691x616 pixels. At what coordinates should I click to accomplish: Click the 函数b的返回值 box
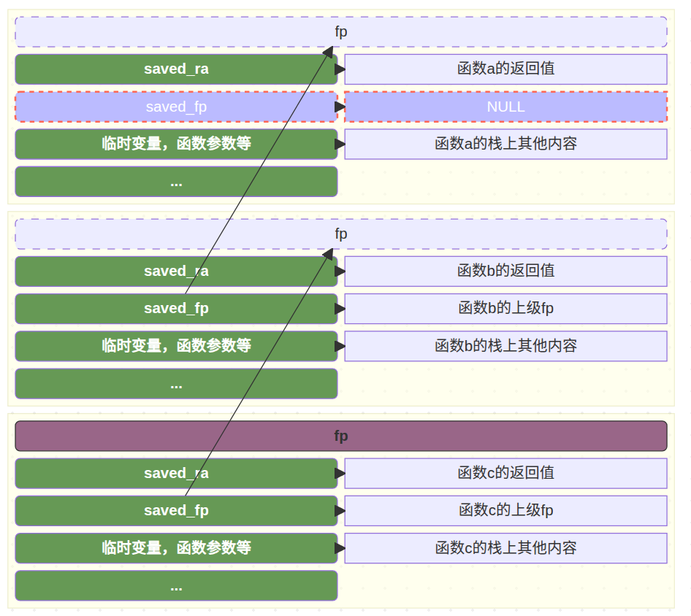click(505, 271)
